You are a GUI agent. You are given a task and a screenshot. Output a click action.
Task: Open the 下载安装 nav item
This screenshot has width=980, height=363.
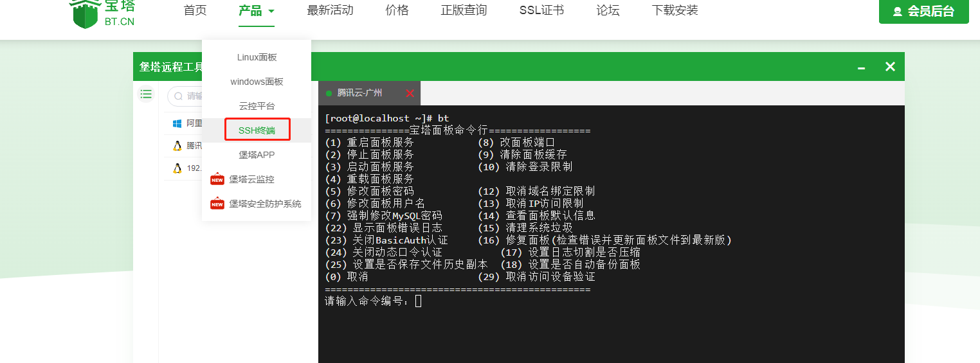click(x=675, y=10)
